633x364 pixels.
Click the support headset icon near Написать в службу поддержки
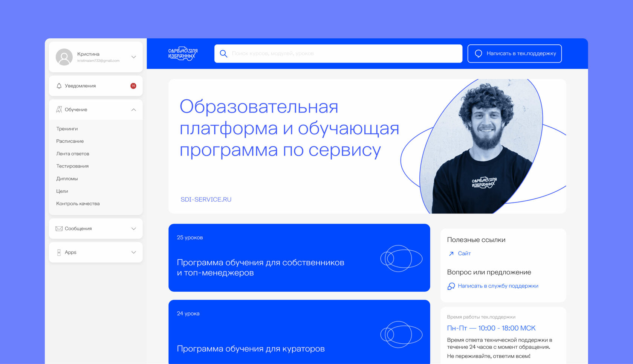tap(451, 286)
